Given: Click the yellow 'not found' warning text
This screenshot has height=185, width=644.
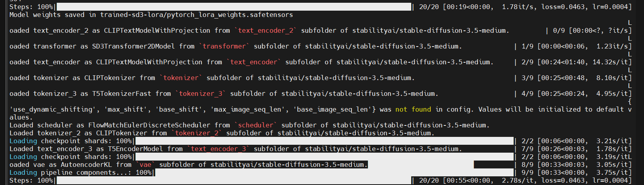Looking at the screenshot, I should click(x=413, y=110).
